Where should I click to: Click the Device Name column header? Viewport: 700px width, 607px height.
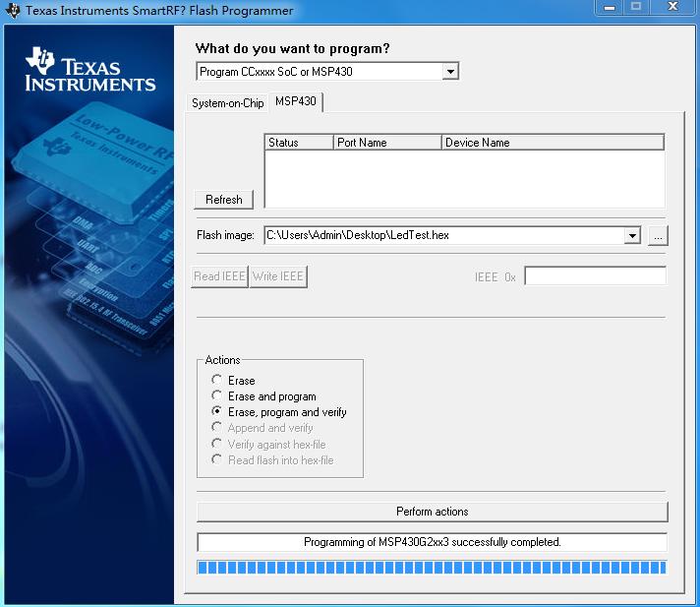click(553, 143)
